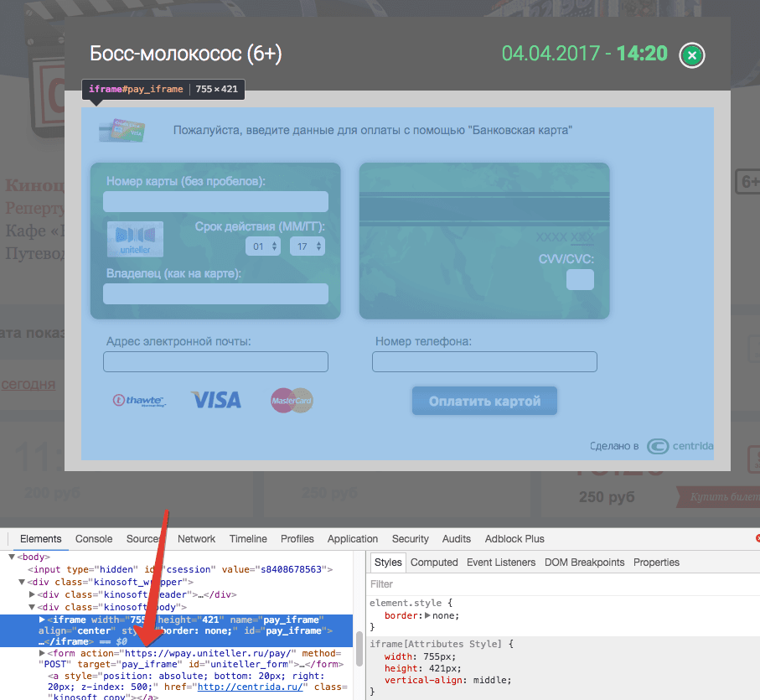Click the bank cards icon near instructions
The width and height of the screenshot is (760, 700).
tap(122, 131)
